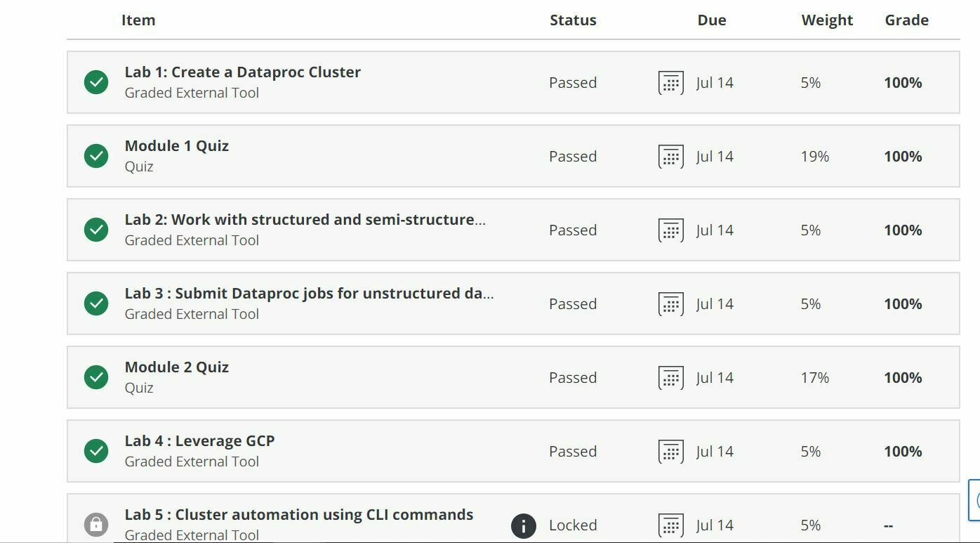Viewport: 980px width, 543px height.
Task: Open Lab 4 : Leverage GCP
Action: point(200,441)
